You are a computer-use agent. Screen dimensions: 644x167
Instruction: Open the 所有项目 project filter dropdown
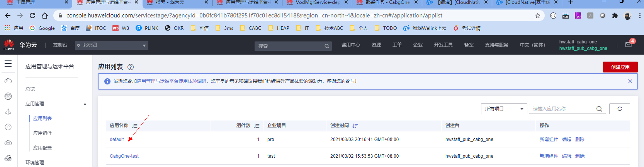click(x=504, y=109)
